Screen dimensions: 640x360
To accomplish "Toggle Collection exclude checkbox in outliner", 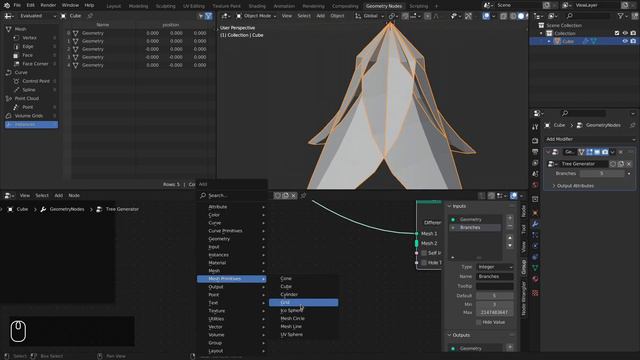I will [617, 33].
